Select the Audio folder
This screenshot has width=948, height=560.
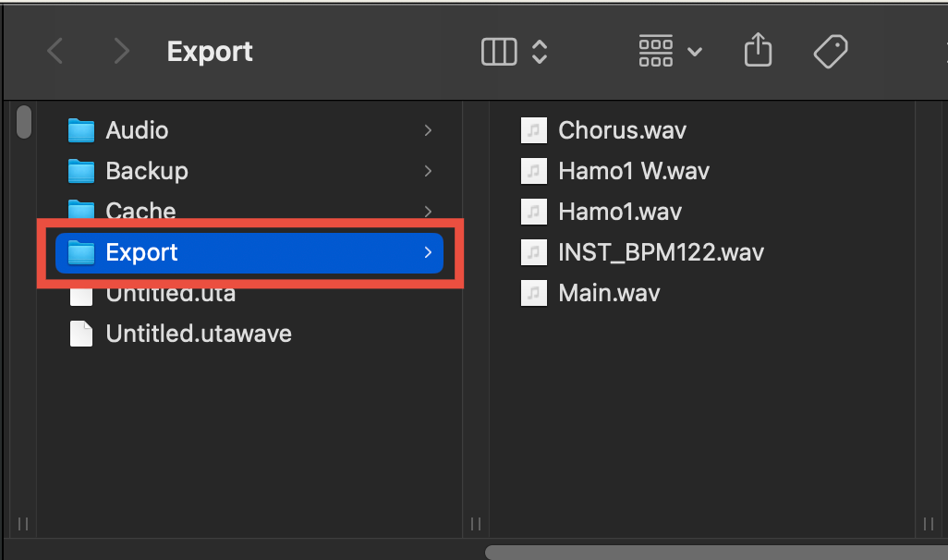(250, 130)
